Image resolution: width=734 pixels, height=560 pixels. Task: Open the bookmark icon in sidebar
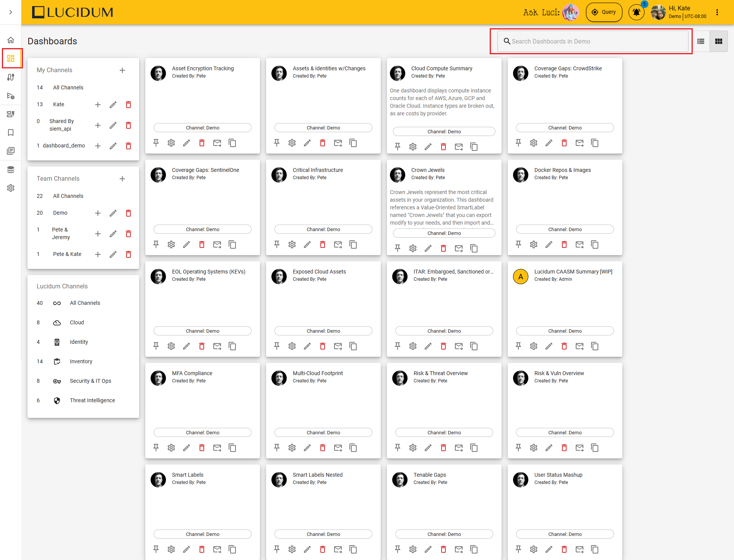[11, 133]
